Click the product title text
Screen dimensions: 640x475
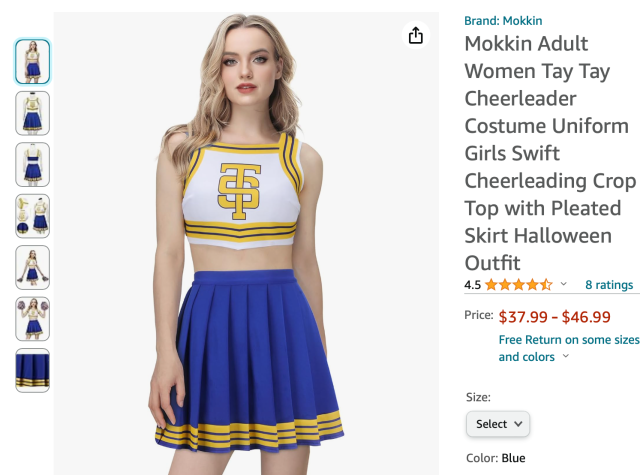pos(550,153)
